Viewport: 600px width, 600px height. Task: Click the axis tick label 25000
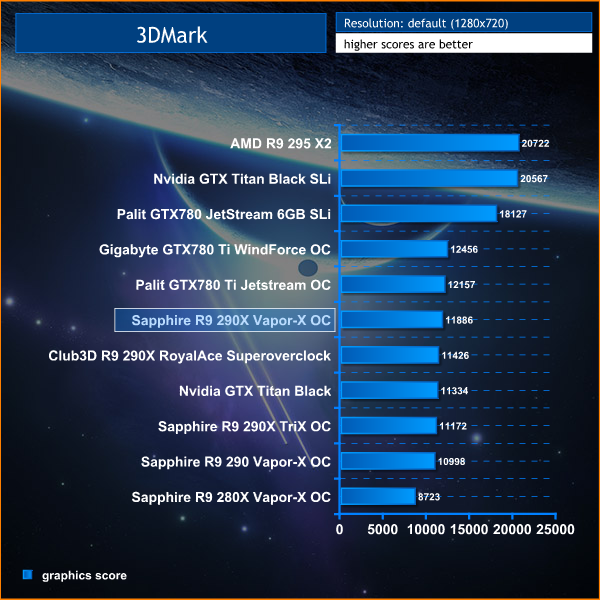[x=555, y=530]
